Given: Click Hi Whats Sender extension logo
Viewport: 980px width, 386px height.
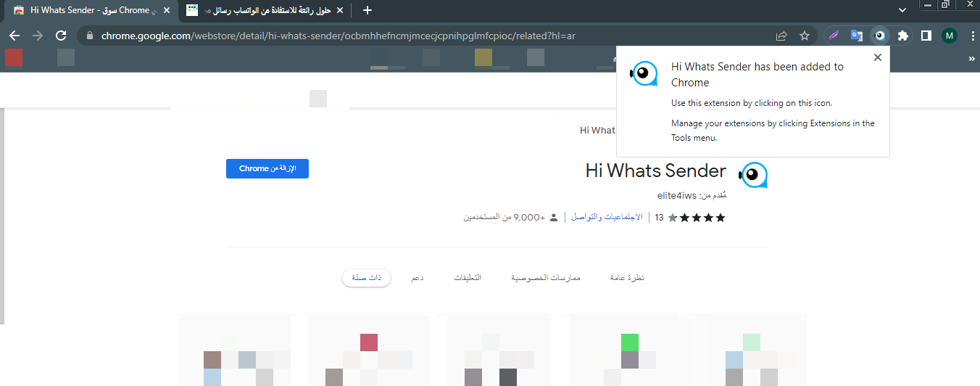Looking at the screenshot, I should click(x=753, y=174).
